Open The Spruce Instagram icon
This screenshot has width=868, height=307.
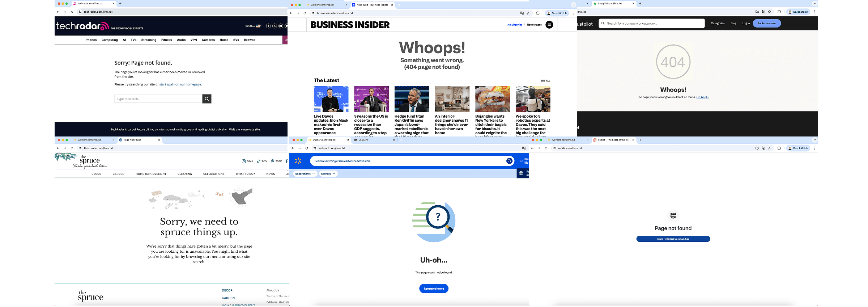pos(244,161)
